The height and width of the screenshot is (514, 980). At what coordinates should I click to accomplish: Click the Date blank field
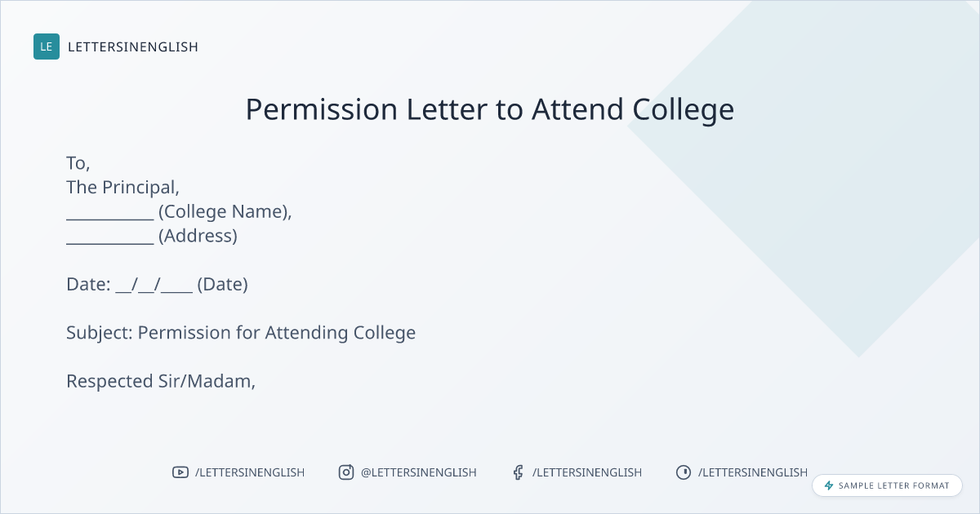tap(154, 286)
